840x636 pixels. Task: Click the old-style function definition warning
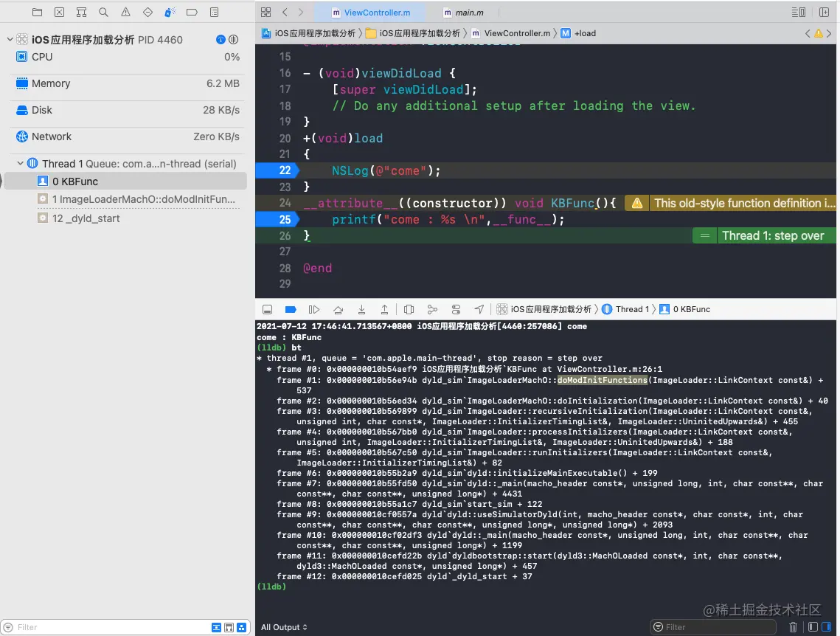tap(731, 203)
